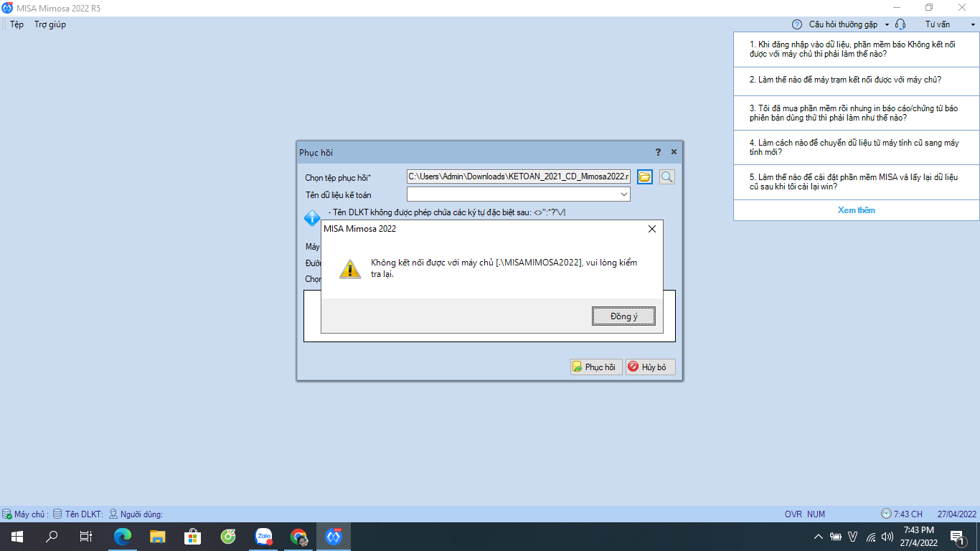Click the V input method tray icon

tap(853, 536)
